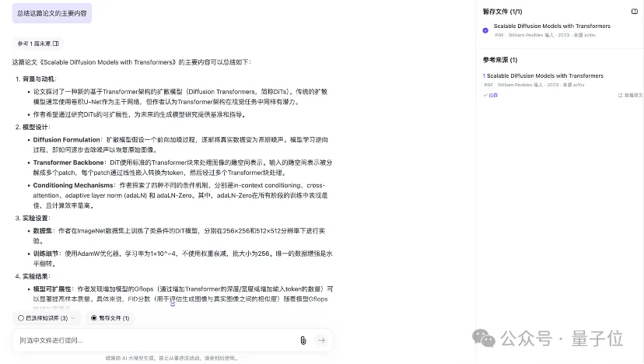Screen dimensions: 644x364
Task: Click the author line in reference source 1
Action: (x=541, y=85)
